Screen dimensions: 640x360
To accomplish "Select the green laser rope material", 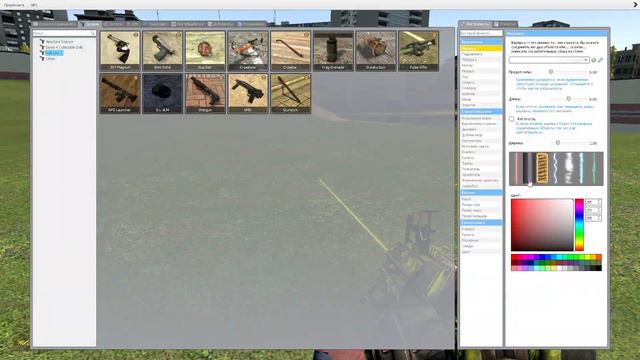I will [x=594, y=168].
